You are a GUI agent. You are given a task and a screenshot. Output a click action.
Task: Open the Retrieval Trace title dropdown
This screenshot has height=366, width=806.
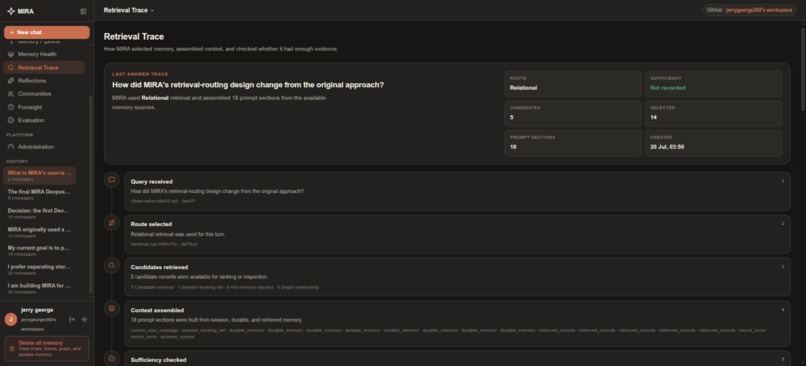[x=128, y=10]
